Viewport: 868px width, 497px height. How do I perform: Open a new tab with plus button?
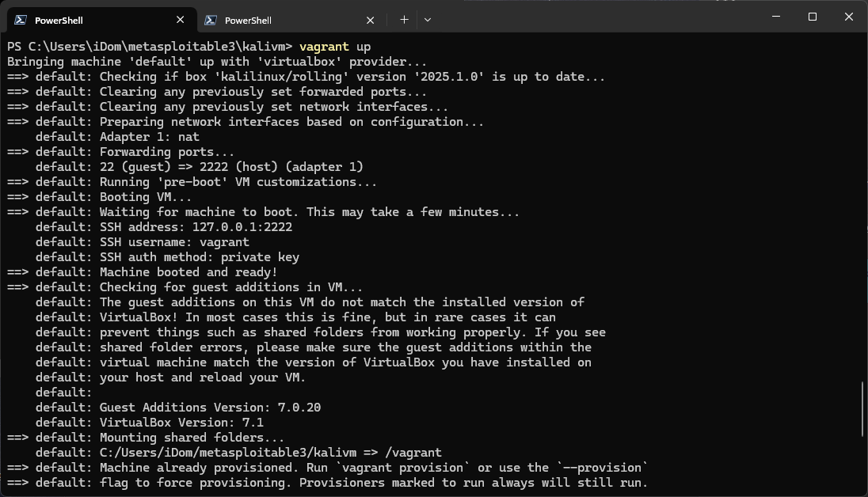coord(404,20)
